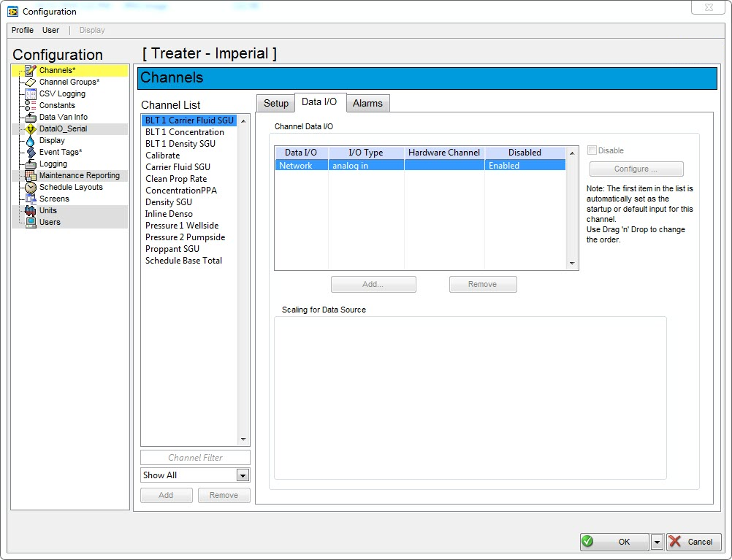Select the DataIO_Serial diamond icon
Image resolution: width=732 pixels, height=560 pixels.
pos(30,129)
